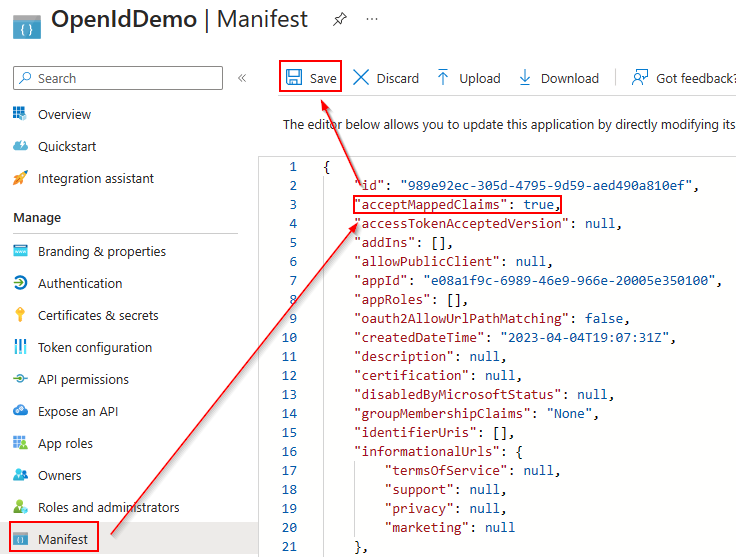Open the Overview page
Screen dimensions: 736x557
tap(64, 114)
